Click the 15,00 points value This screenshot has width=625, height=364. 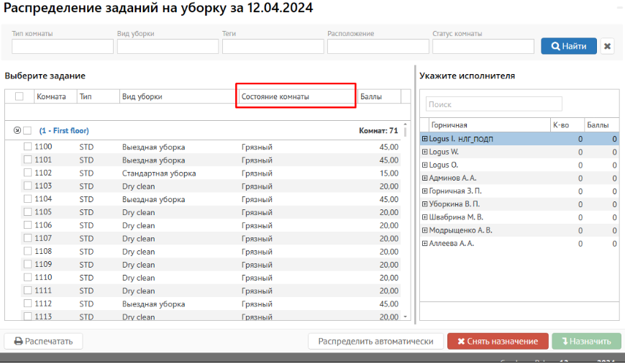point(388,173)
